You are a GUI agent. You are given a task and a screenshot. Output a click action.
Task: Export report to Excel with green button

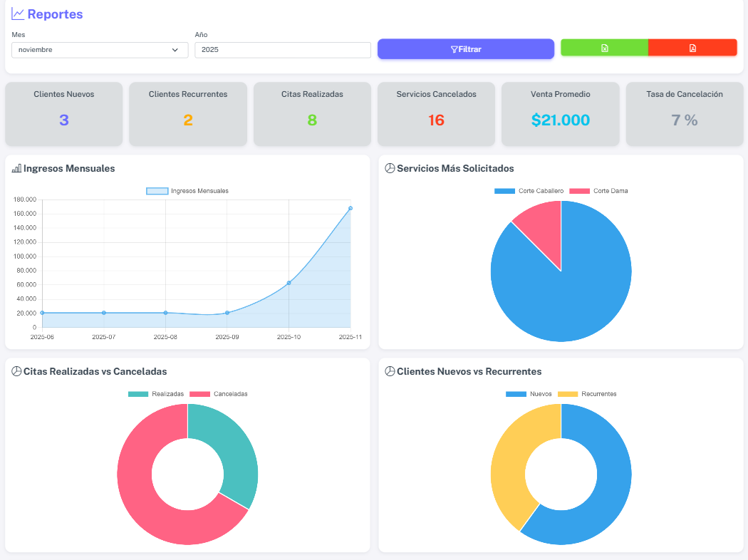(604, 48)
